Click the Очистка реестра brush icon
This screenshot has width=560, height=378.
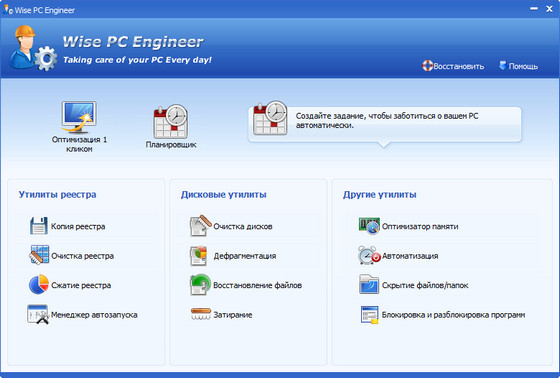pos(39,254)
